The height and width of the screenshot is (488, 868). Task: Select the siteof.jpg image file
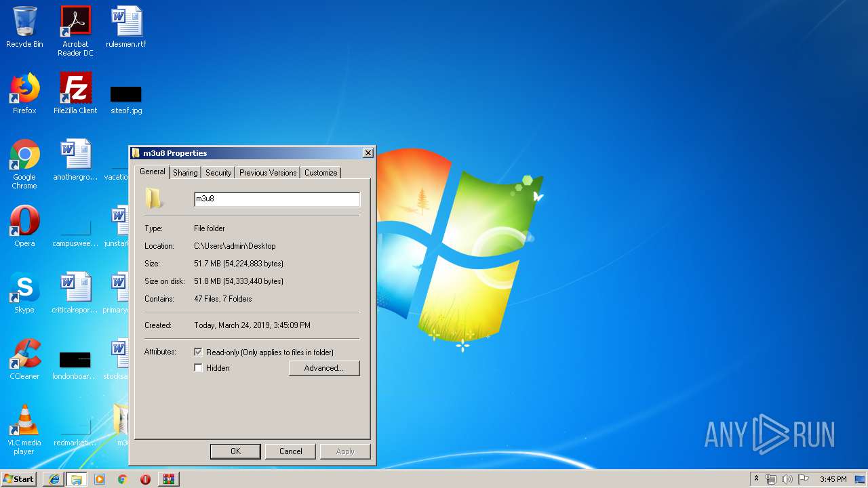[126, 99]
